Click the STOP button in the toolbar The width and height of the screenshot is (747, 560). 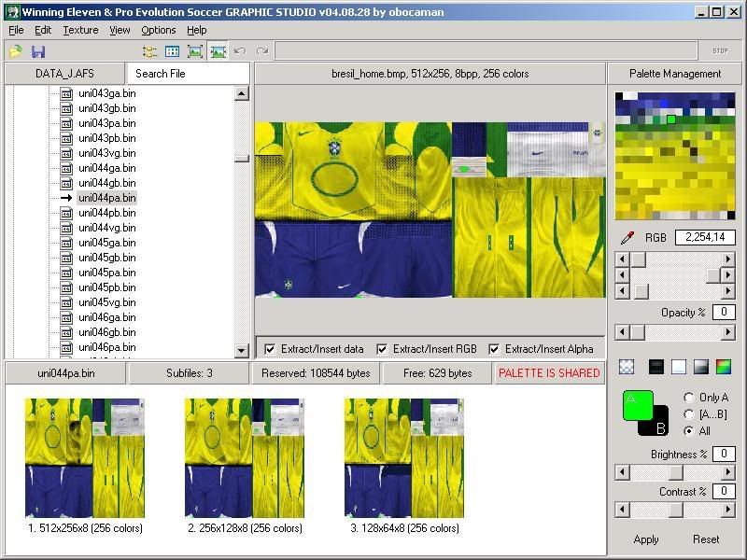[720, 51]
